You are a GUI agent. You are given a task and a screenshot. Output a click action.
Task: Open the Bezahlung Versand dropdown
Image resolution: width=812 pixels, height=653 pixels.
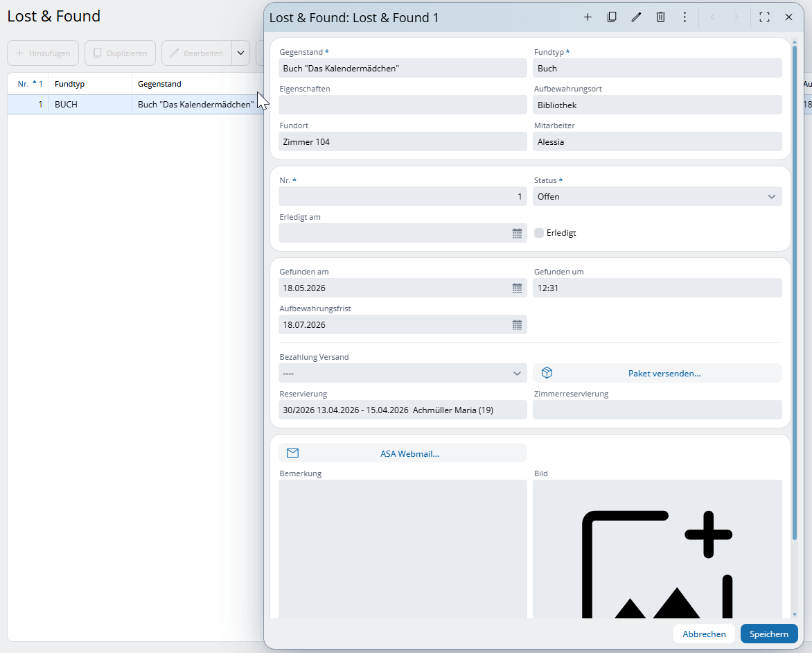tap(403, 373)
